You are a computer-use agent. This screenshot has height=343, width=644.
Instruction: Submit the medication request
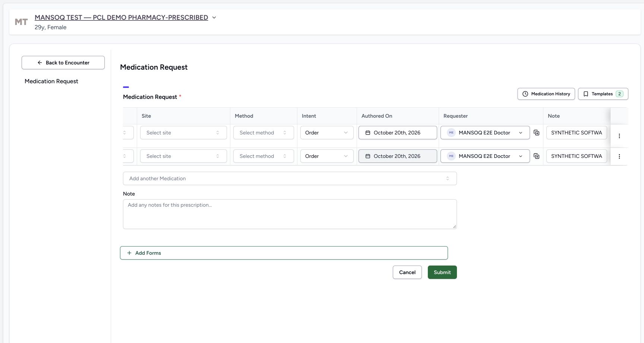click(x=442, y=272)
